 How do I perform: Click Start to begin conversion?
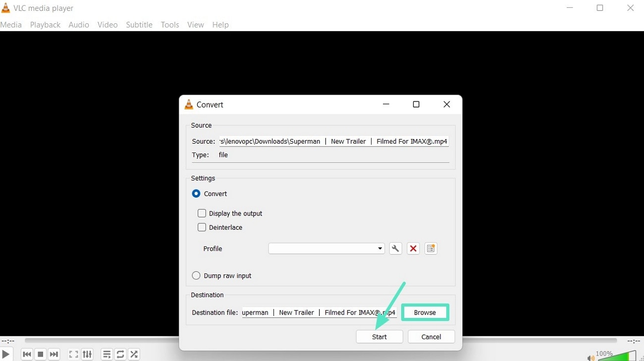coord(379,337)
